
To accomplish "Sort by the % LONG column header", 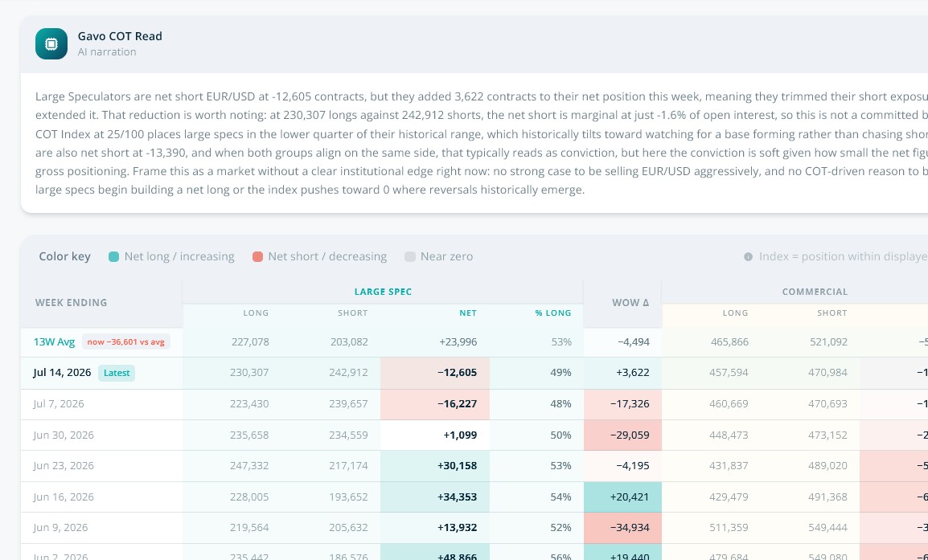I will pyautogui.click(x=552, y=313).
